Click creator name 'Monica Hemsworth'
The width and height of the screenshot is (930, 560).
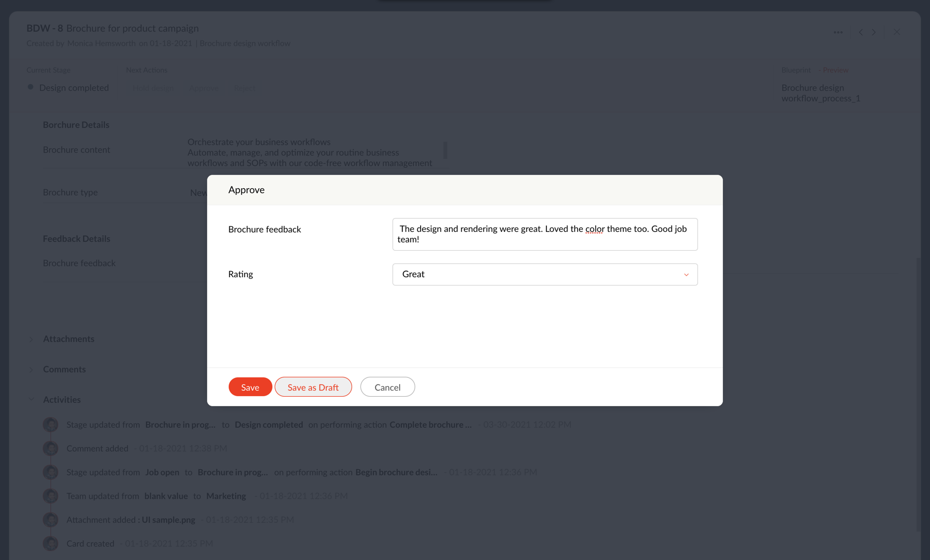(101, 43)
